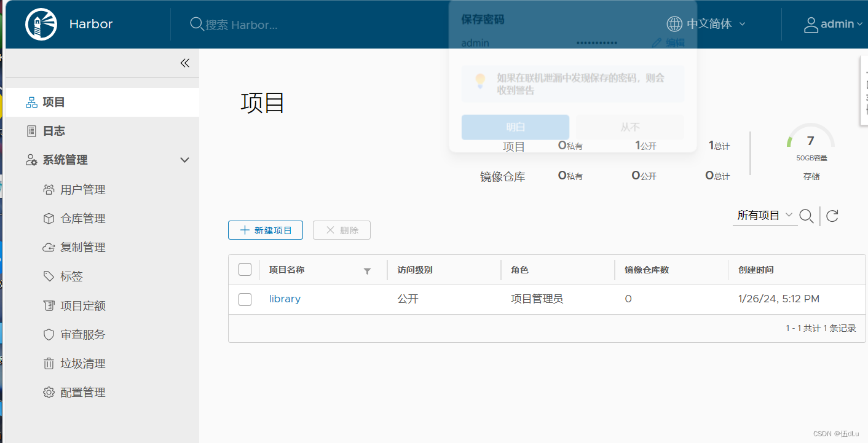Click the 仓库管理 cube icon
The width and height of the screenshot is (868, 443).
click(x=49, y=218)
